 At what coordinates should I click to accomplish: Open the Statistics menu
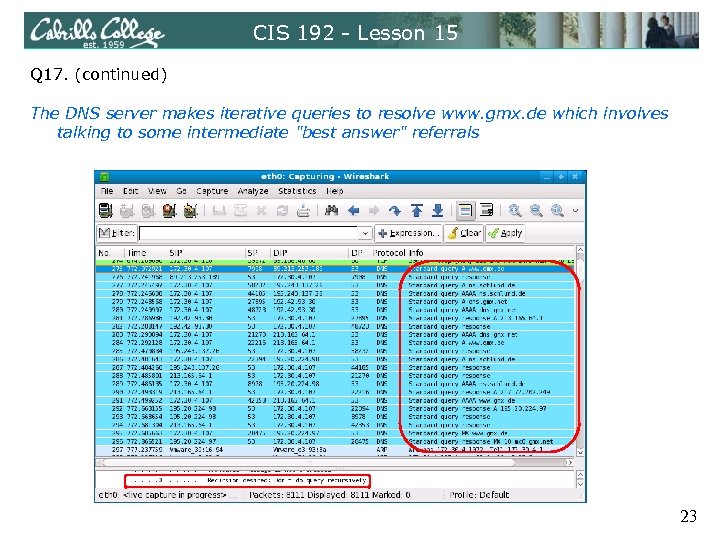pos(297,191)
